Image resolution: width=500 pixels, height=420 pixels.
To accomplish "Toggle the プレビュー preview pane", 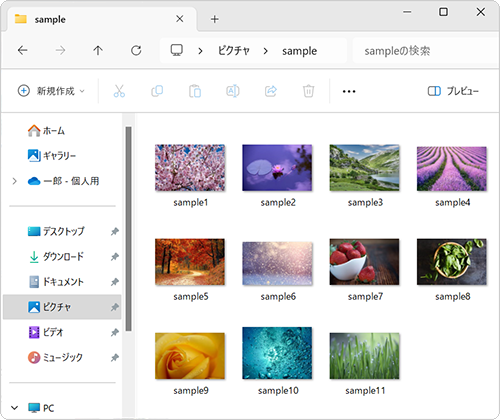I will click(x=453, y=91).
